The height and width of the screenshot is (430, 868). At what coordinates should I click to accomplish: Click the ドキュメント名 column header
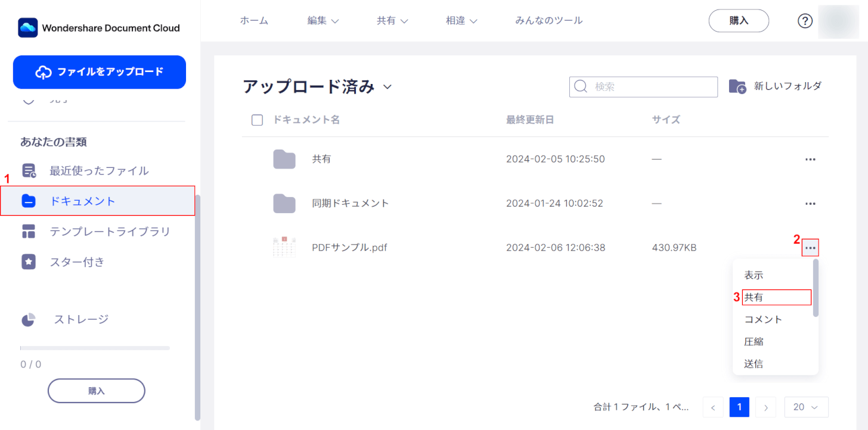[306, 120]
